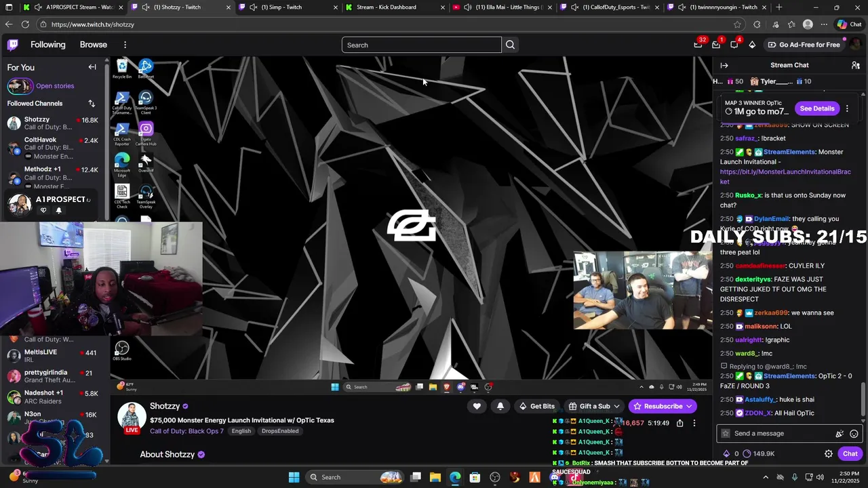Open the chat community users icon
This screenshot has width=868, height=488.
856,65
